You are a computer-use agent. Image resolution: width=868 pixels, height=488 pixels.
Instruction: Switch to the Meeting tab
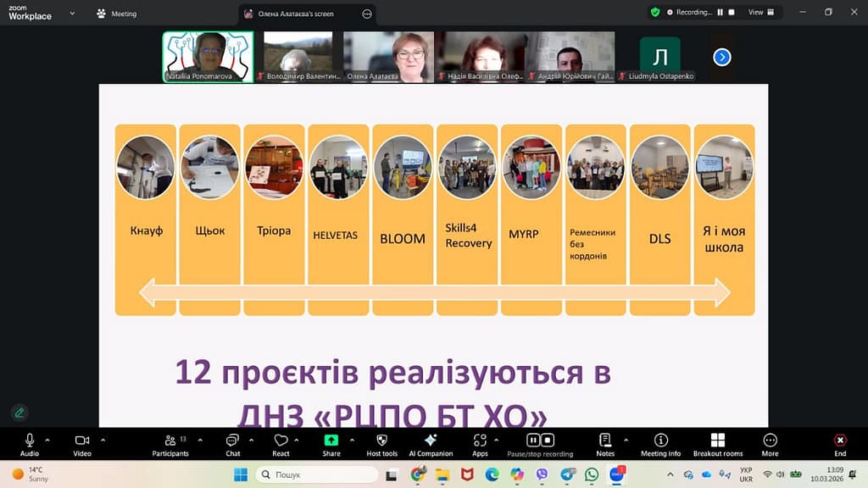(x=117, y=14)
